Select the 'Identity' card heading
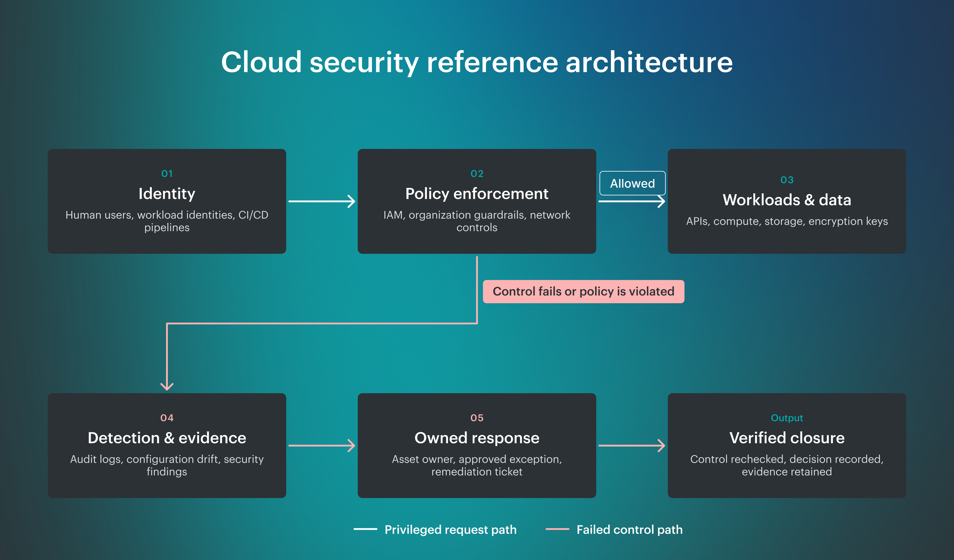Image resolution: width=954 pixels, height=560 pixels. [x=167, y=194]
